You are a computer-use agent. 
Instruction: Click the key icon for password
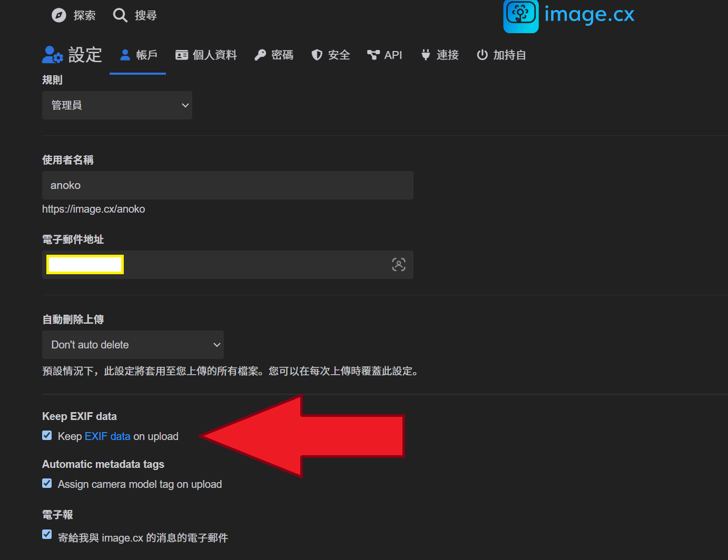click(x=260, y=55)
